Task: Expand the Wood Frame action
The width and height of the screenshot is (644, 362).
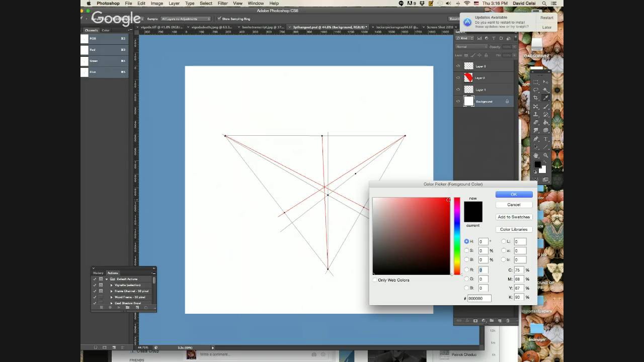Action: (112, 297)
